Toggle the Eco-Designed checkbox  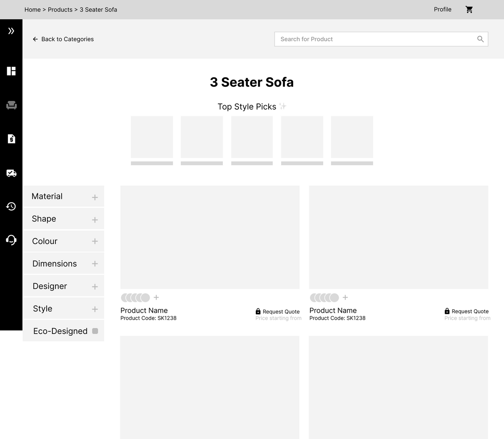point(95,331)
